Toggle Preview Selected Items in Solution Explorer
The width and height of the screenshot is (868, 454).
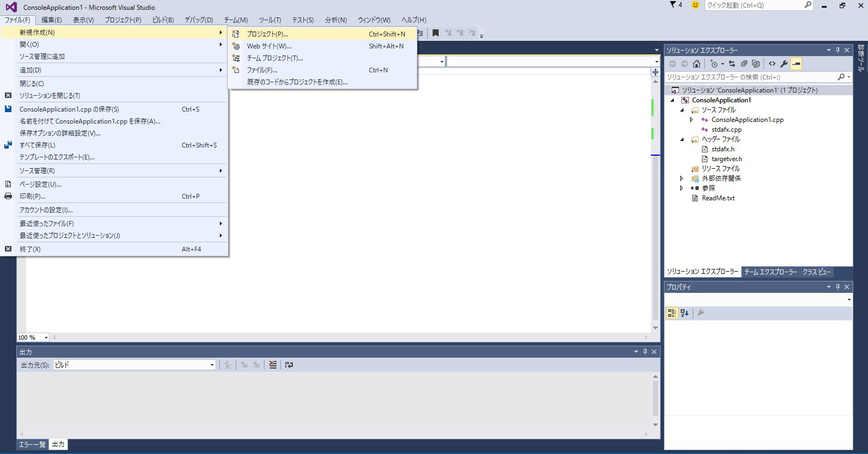point(796,64)
